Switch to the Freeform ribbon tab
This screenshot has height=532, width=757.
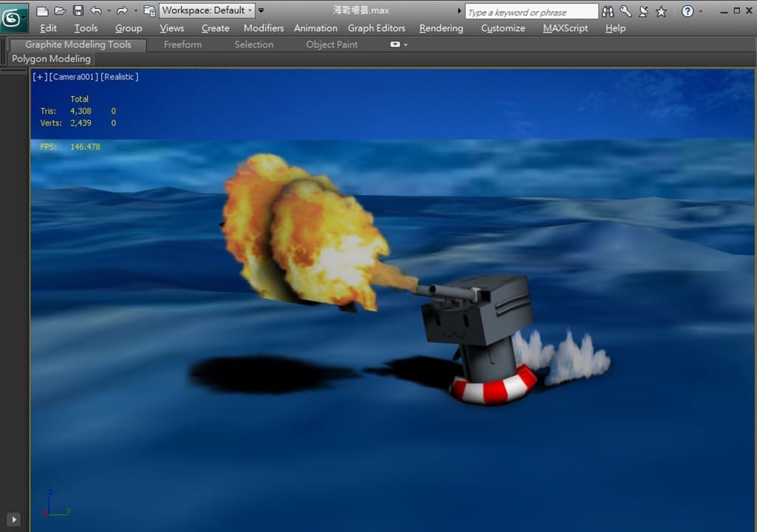pos(183,44)
